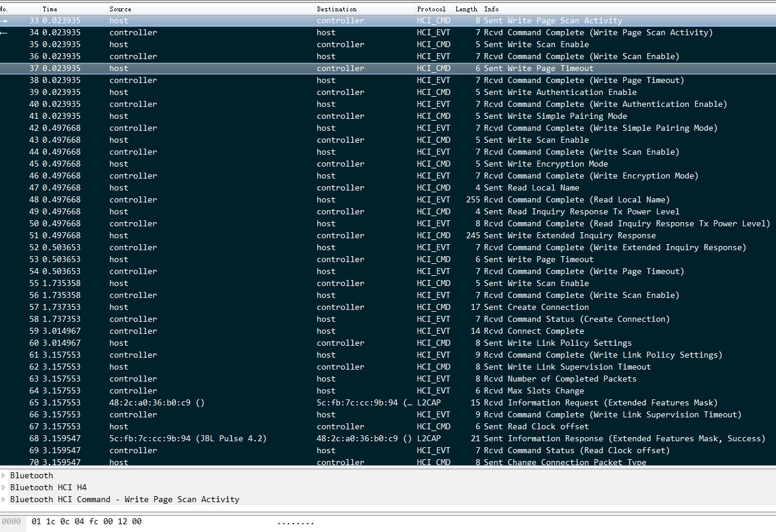776x532 pixels.
Task: Select packet 70 Sent Change Connection Packet Type
Action: tap(388, 462)
